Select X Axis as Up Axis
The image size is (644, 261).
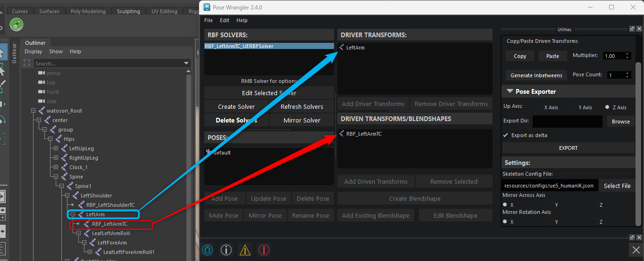click(538, 107)
